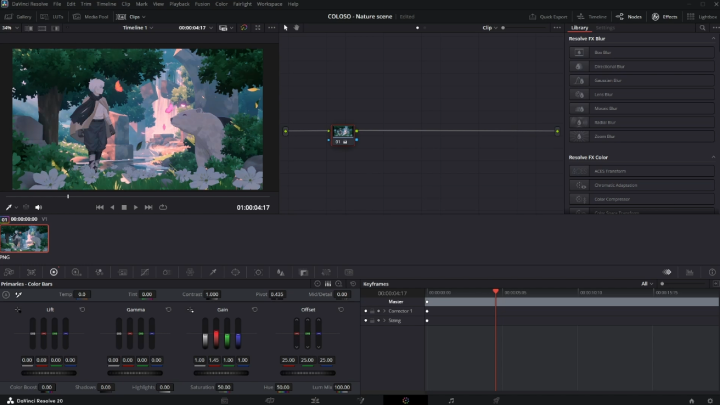Mute viewer audio with speaker icon
The image size is (720, 405).
point(39,208)
